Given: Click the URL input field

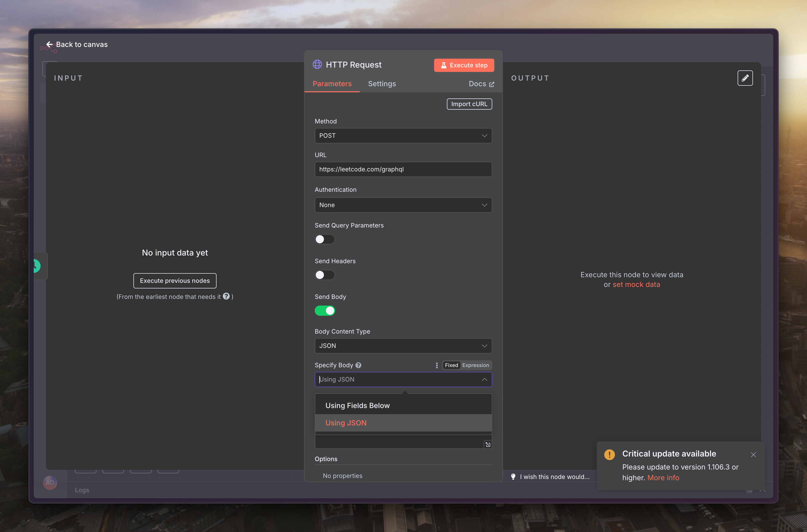Looking at the screenshot, I should (403, 169).
